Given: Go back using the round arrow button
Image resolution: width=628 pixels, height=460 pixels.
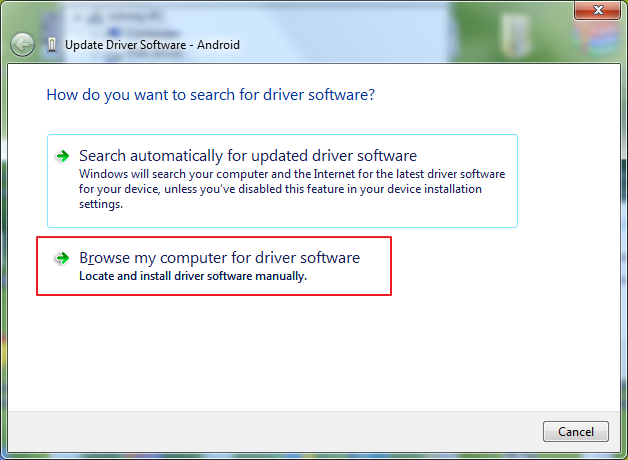Looking at the screenshot, I should (x=22, y=44).
